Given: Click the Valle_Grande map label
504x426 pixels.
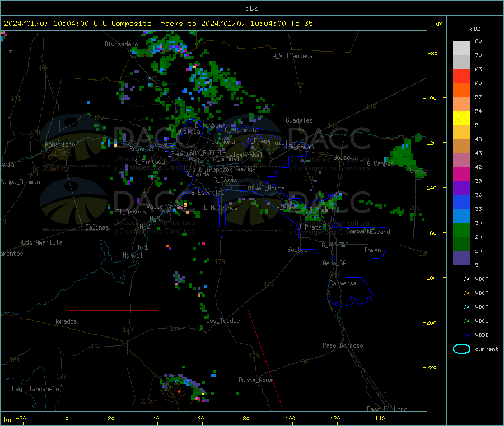Looking at the screenshot, I should coord(166,206).
